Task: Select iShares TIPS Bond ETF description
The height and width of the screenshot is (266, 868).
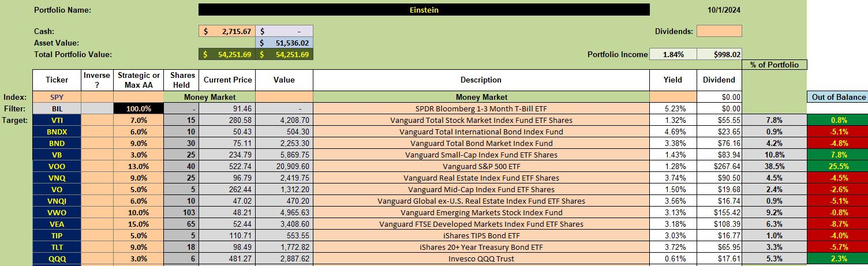Action: 481,235
